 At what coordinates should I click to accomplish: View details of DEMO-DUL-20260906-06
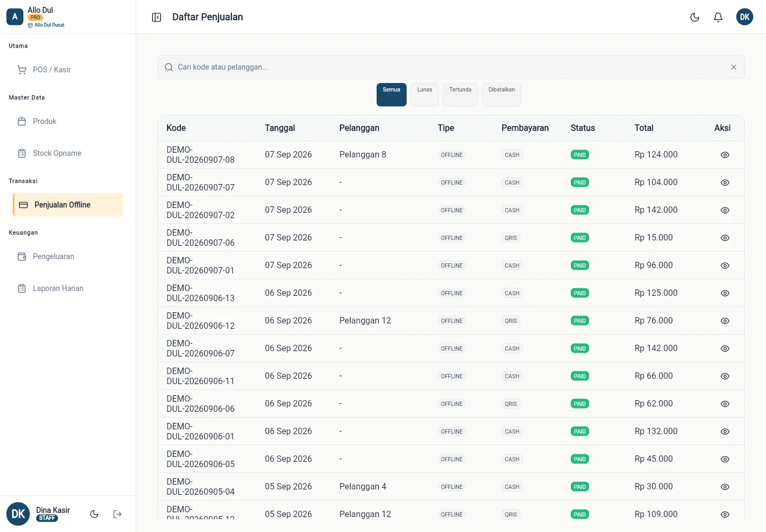coord(725,404)
